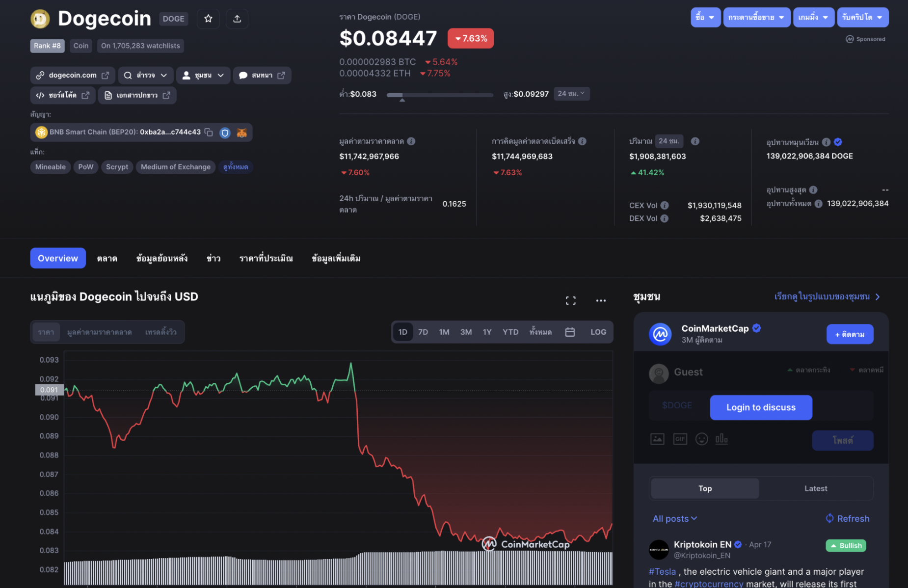Click Kriptokoin EN avatar
This screenshot has width=908, height=588.
pos(659,550)
